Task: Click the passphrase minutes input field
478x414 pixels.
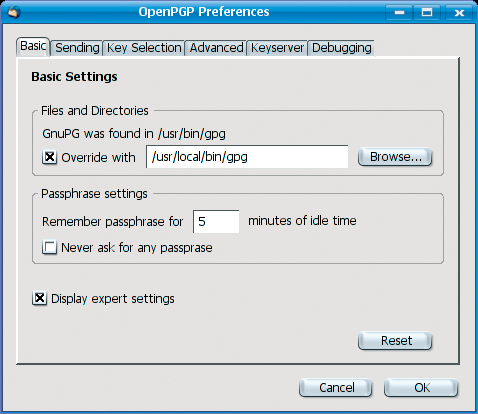Action: pos(216,221)
